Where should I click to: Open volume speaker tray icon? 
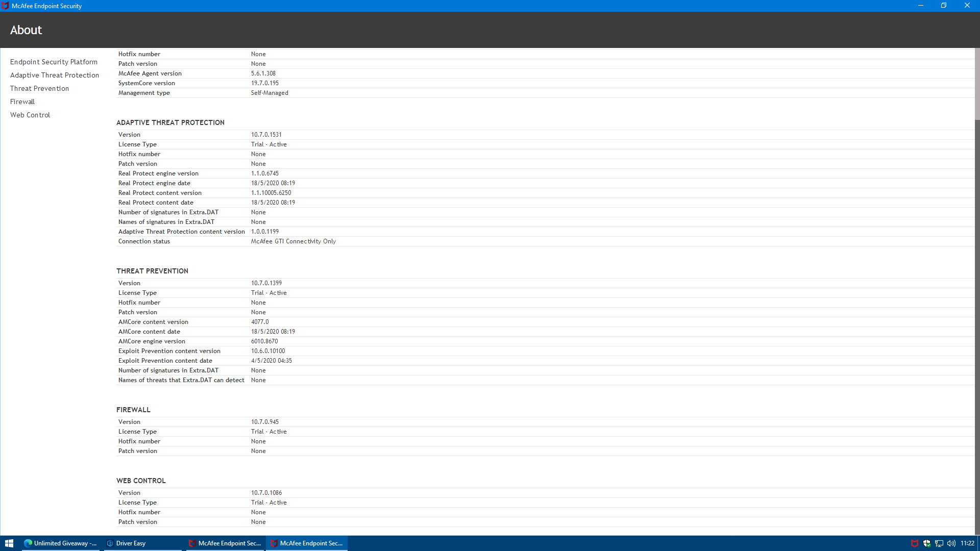951,543
